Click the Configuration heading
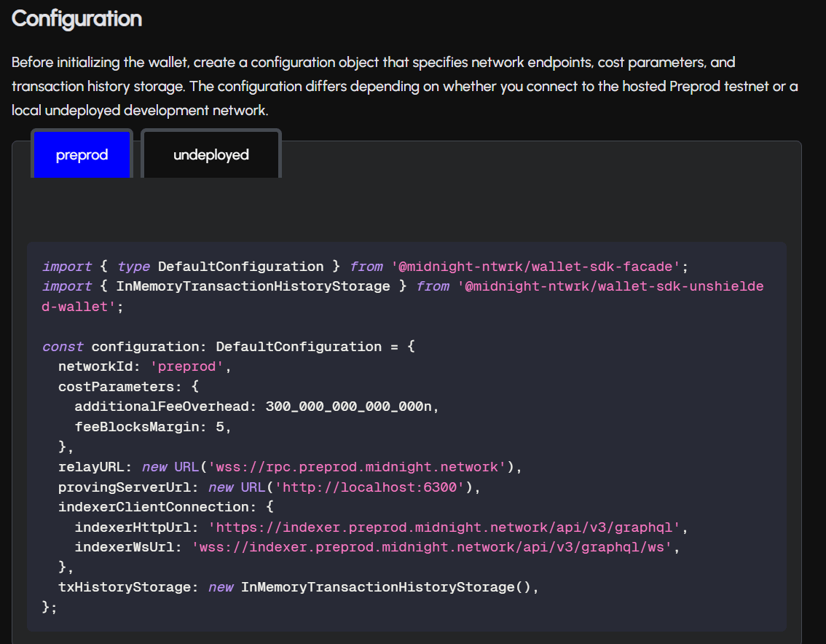Image resolution: width=826 pixels, height=644 pixels. click(76, 18)
